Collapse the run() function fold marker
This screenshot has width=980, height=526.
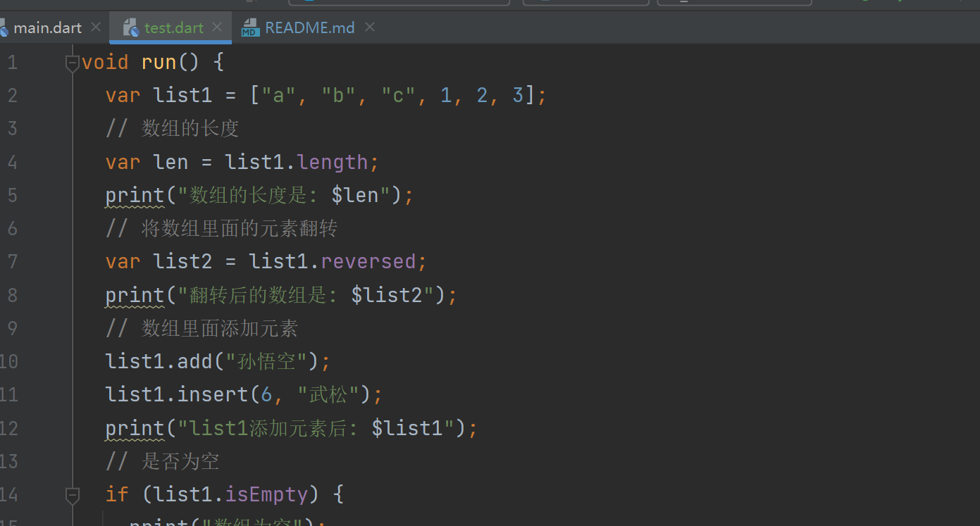(x=72, y=63)
